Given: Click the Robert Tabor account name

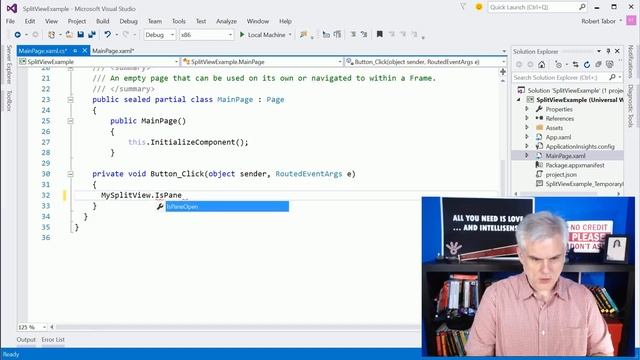Looking at the screenshot, I should point(598,21).
